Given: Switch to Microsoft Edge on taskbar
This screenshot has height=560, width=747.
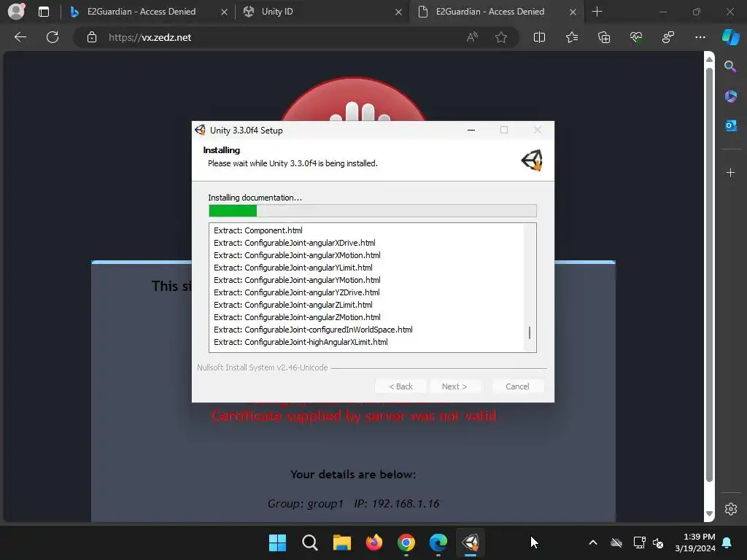Looking at the screenshot, I should (x=438, y=542).
